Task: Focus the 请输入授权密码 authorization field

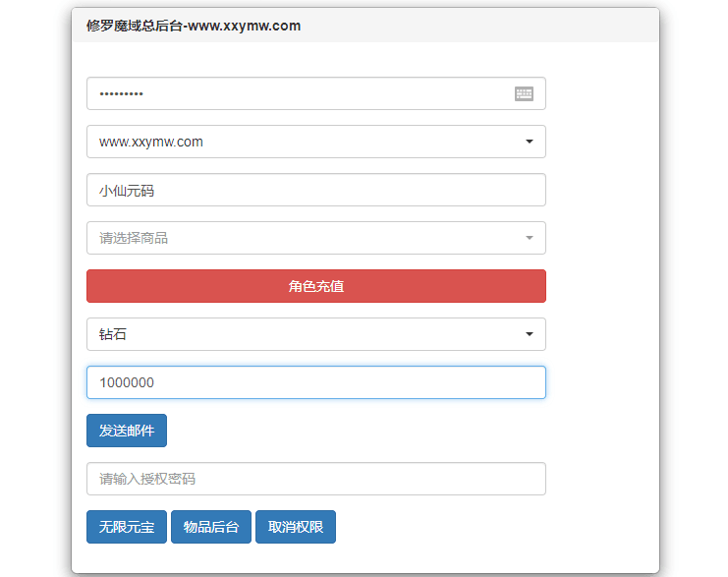Action: coord(316,479)
